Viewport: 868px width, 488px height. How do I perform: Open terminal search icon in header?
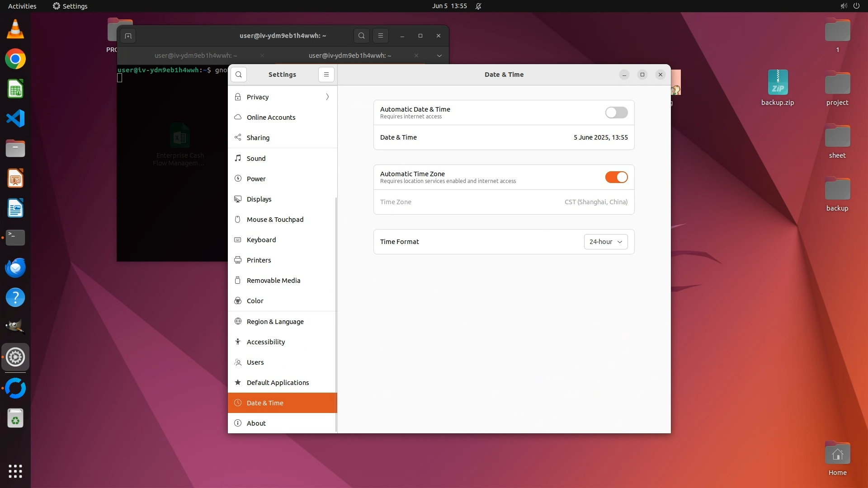click(x=361, y=36)
